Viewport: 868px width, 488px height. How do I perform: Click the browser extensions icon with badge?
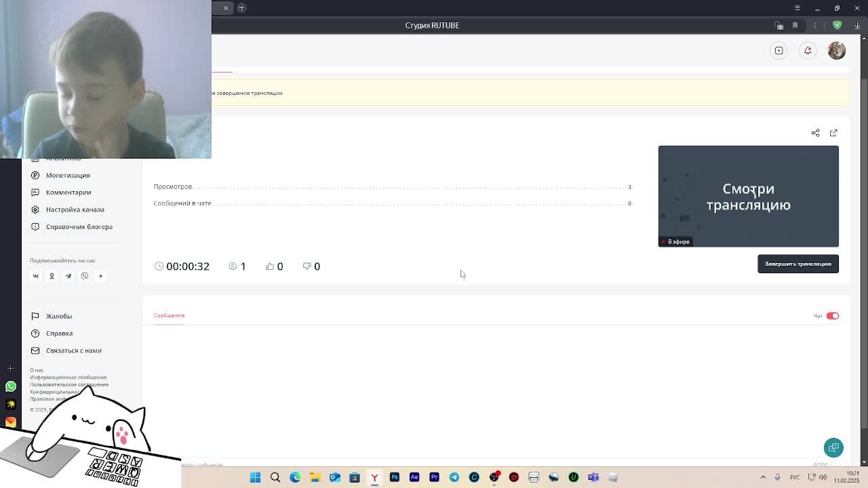(778, 25)
